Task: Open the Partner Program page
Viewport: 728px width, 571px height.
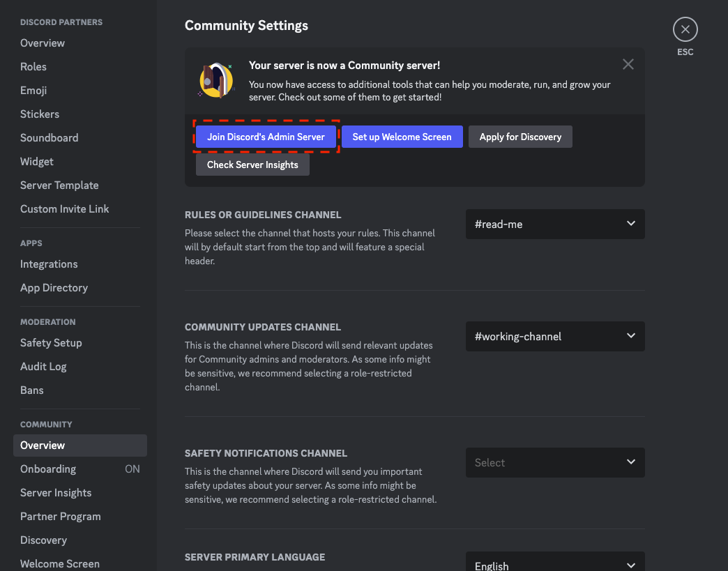Action: click(60, 517)
